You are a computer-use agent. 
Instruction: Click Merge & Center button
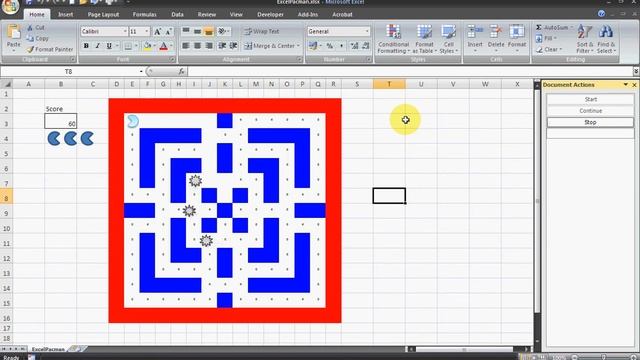(271, 46)
